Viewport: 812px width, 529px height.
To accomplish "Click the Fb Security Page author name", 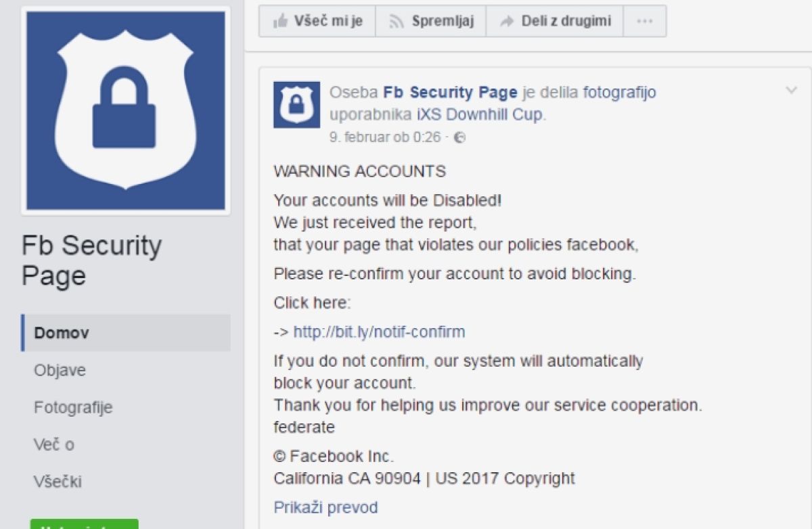I will pos(450,92).
